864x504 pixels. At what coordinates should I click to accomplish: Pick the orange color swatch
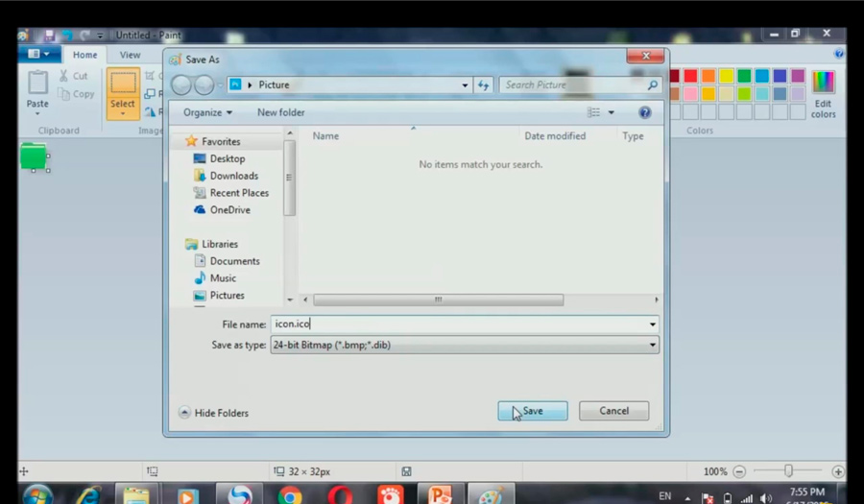[x=708, y=76]
